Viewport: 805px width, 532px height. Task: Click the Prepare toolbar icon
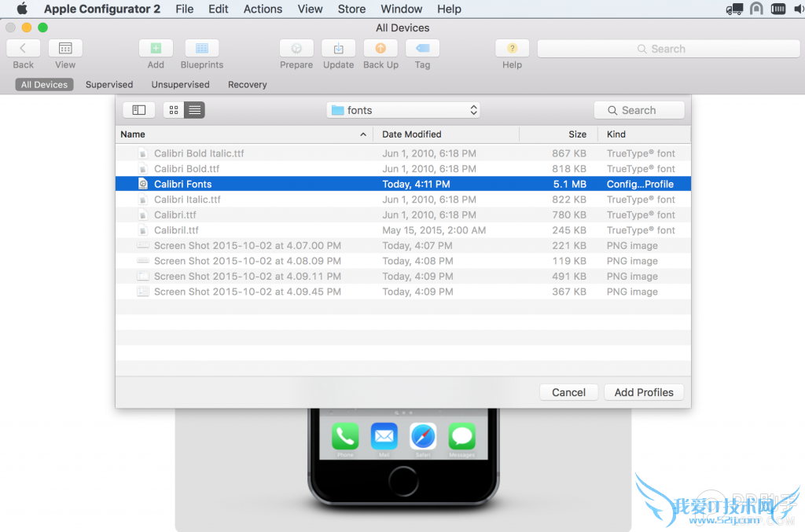point(296,49)
